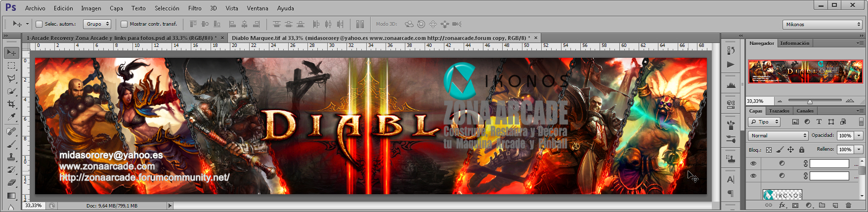Open the Move tool preset picker arrow
Viewport: 868px width, 212px height.
27,24
